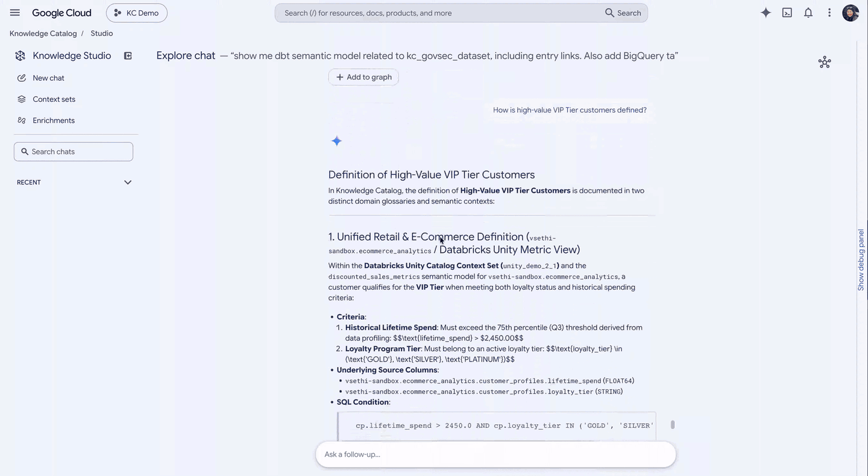Image resolution: width=868 pixels, height=476 pixels.
Task: Open the KC Demo project picker
Action: click(137, 13)
